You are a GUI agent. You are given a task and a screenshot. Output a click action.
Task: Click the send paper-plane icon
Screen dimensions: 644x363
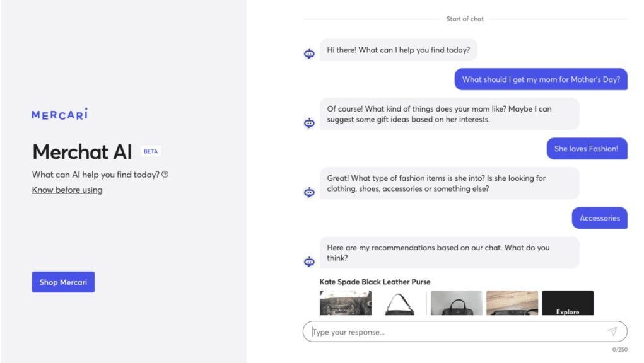click(x=612, y=331)
